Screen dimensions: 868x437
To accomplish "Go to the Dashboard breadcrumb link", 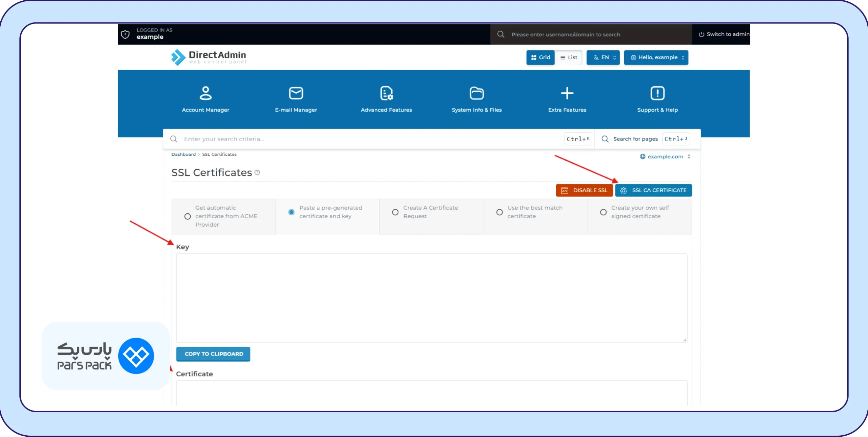I will (x=183, y=154).
